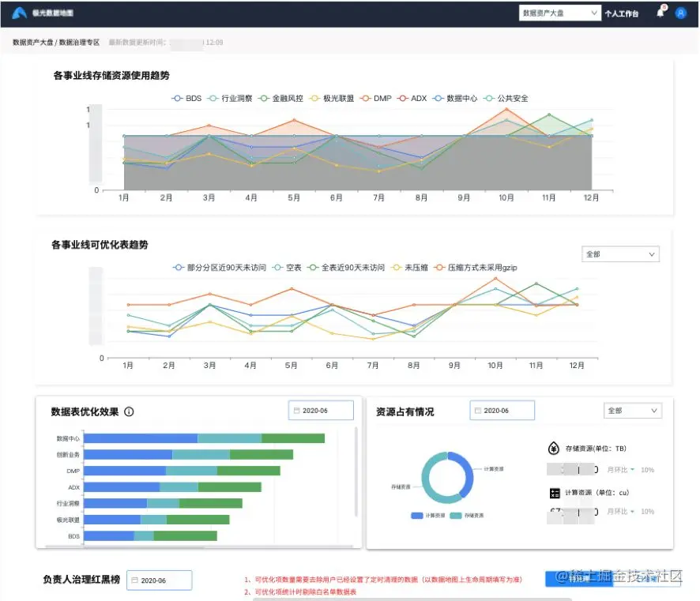Toggle the 金融风控 legend series
Image resolution: width=700 pixels, height=601 pixels.
[280, 98]
